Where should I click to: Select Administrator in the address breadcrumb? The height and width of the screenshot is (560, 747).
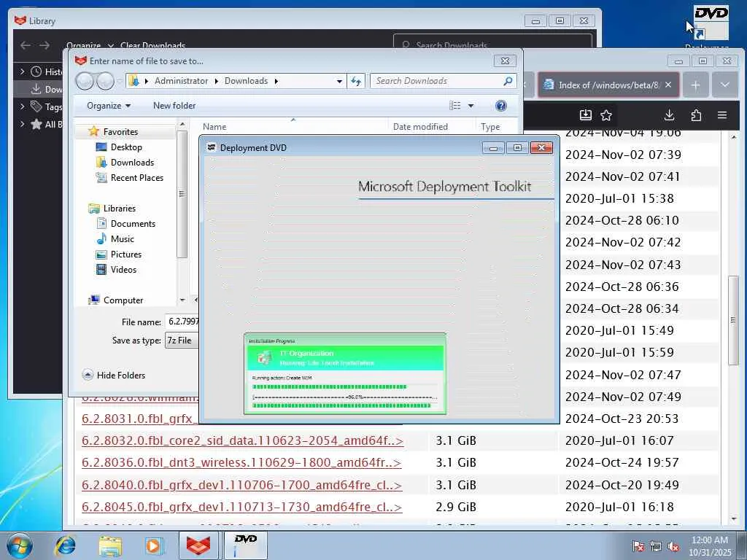[x=181, y=81]
